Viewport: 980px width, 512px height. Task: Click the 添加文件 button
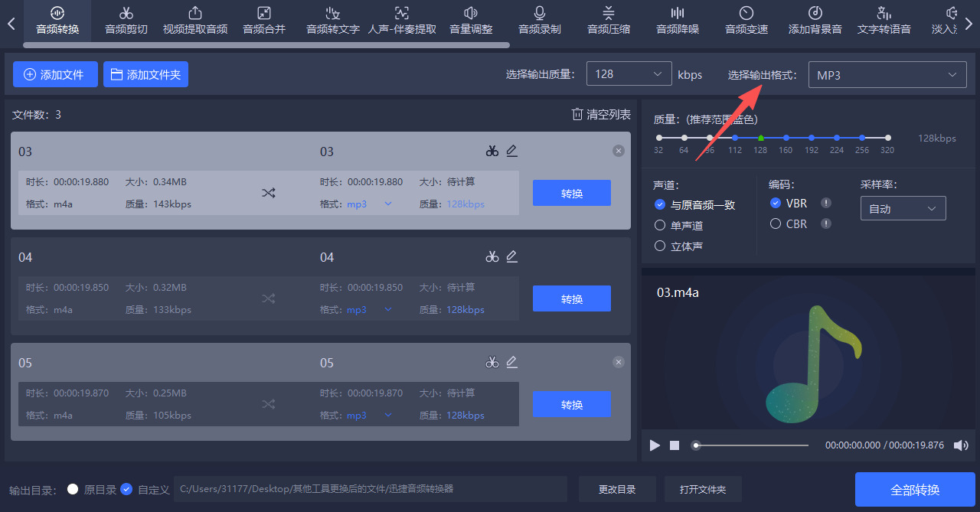coord(55,74)
